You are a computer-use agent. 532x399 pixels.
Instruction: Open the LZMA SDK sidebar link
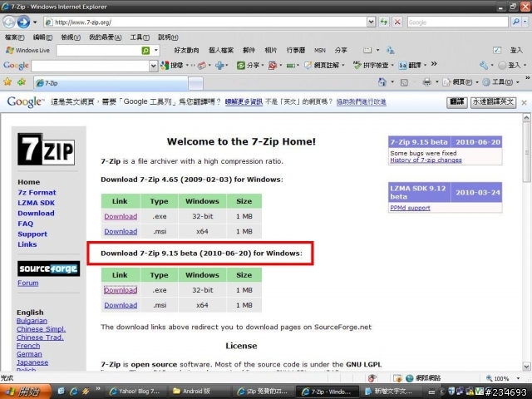pyautogui.click(x=37, y=203)
